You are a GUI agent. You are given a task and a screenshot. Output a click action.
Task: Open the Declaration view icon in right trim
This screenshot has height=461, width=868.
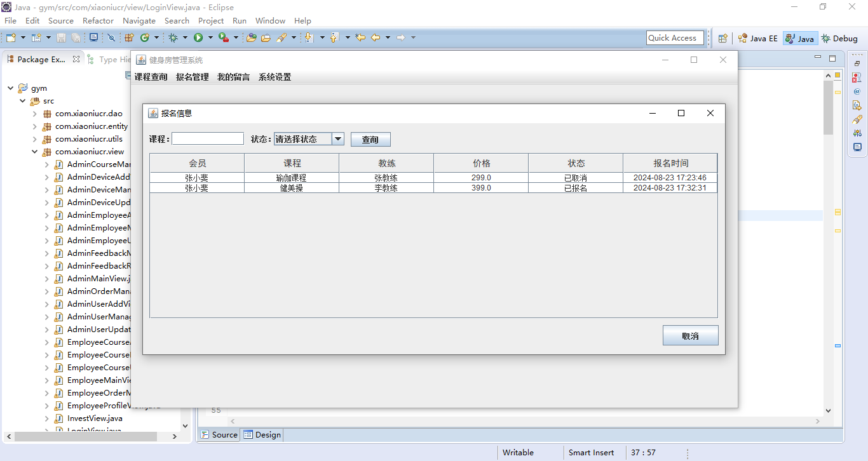tap(857, 105)
